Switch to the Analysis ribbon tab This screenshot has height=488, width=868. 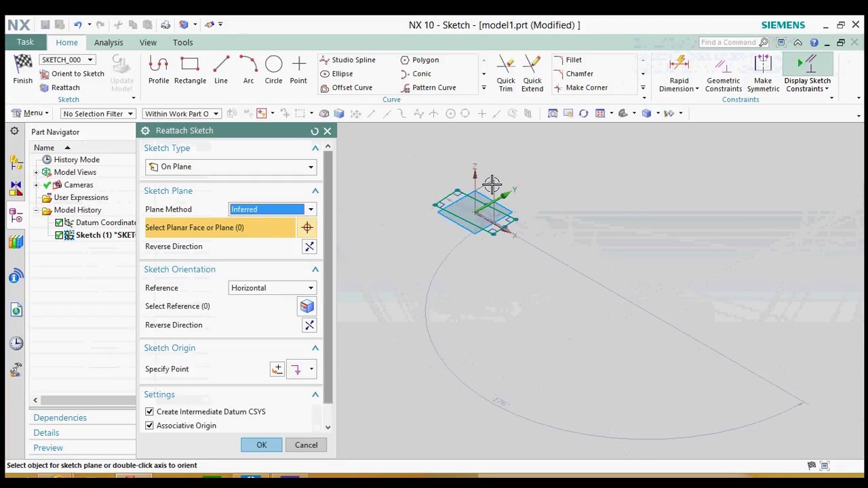point(108,43)
